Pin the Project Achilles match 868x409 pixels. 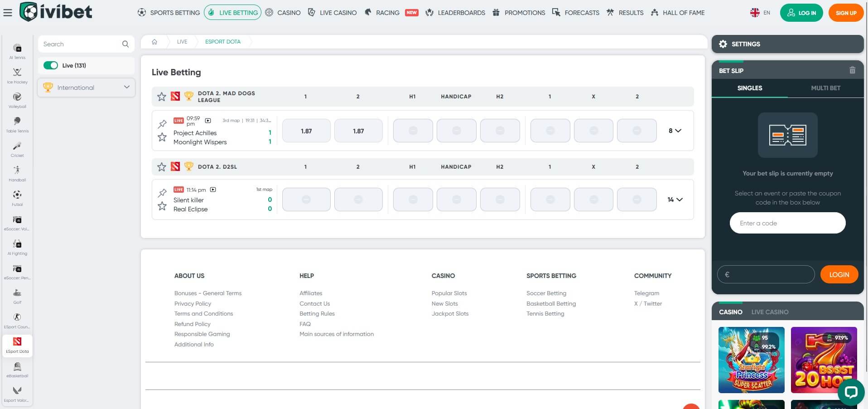point(162,124)
